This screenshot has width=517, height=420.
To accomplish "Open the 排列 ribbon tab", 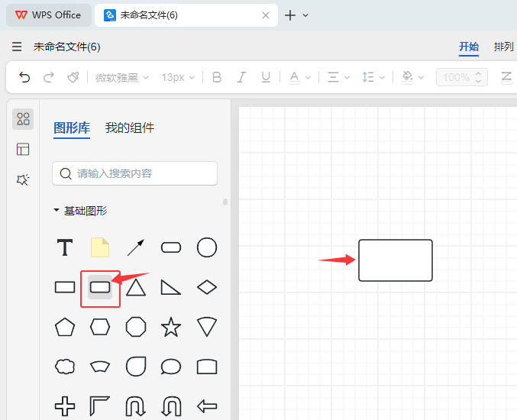I will tap(504, 47).
